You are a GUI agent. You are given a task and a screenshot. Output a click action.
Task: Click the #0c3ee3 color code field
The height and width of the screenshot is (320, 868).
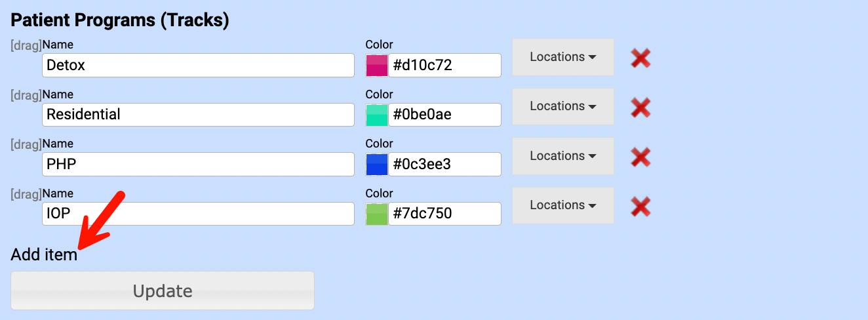tap(444, 165)
